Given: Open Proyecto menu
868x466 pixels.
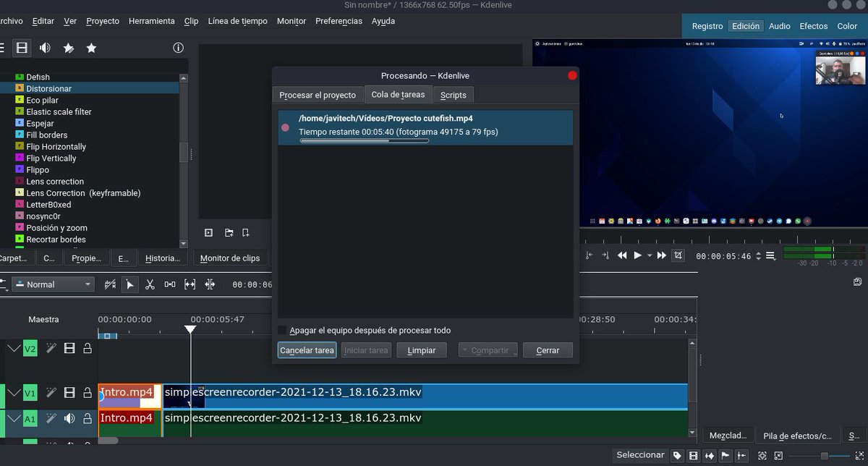Looking at the screenshot, I should (x=103, y=21).
